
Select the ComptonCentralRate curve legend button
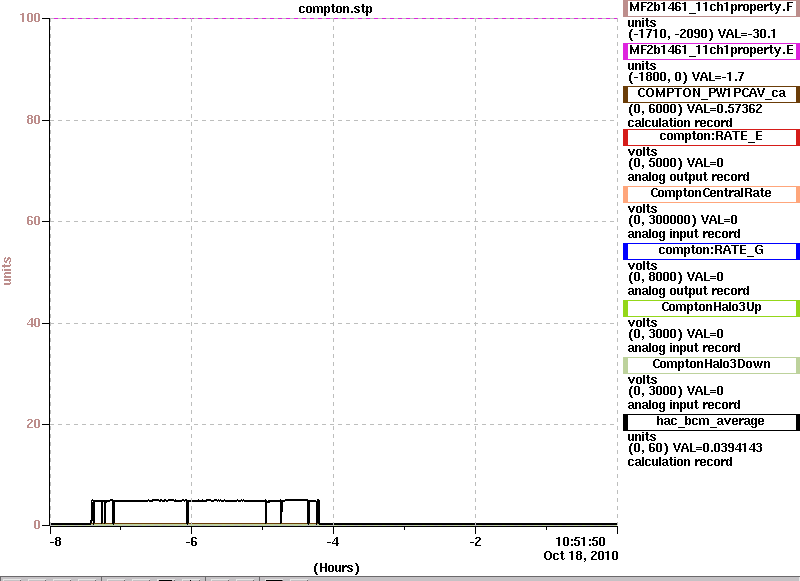[x=711, y=194]
